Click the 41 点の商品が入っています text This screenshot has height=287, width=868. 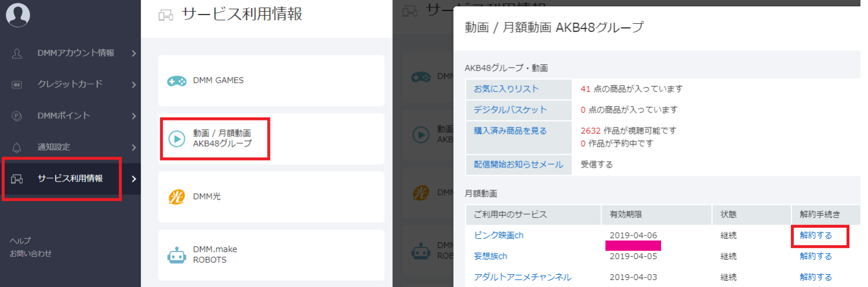point(632,89)
